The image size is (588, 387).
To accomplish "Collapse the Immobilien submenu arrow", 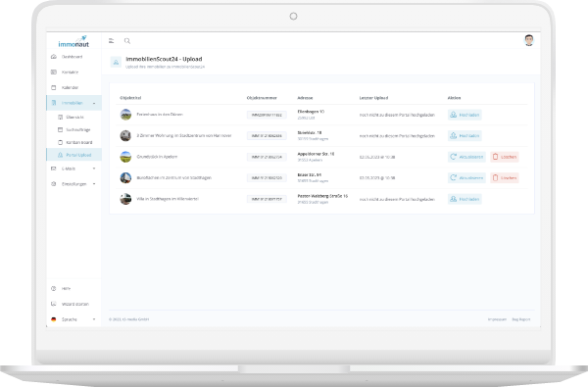I will (94, 103).
